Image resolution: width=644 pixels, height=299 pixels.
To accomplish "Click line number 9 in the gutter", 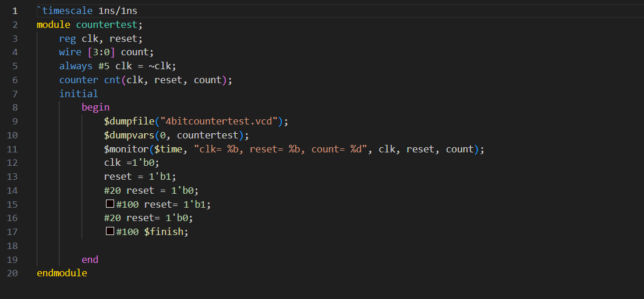I will [15, 122].
